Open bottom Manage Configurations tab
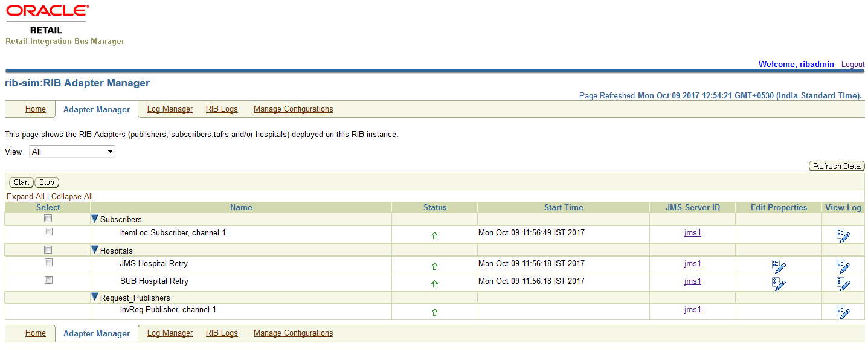 pos(294,333)
